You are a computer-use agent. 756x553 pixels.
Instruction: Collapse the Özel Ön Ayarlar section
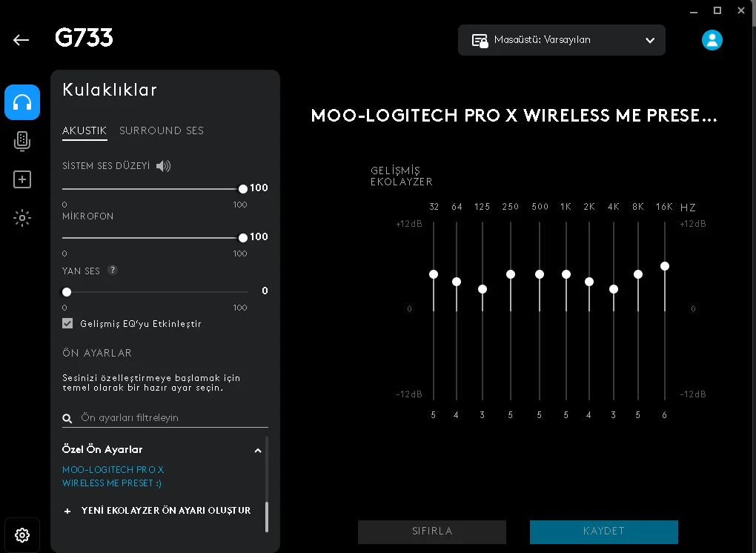point(258,450)
